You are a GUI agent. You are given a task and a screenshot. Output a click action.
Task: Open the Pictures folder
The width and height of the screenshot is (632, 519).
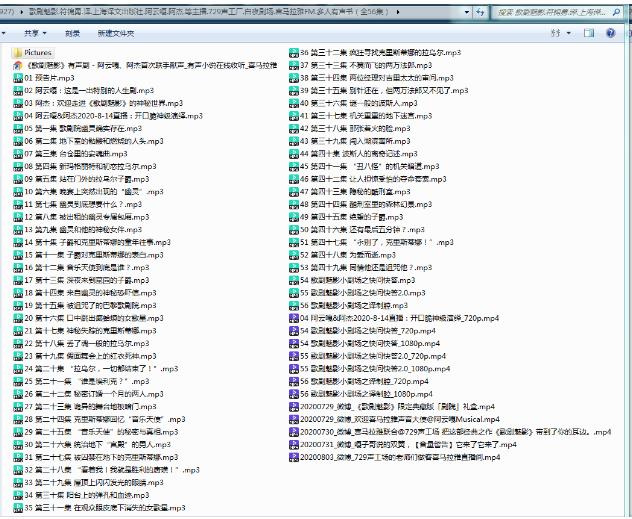coord(37,52)
